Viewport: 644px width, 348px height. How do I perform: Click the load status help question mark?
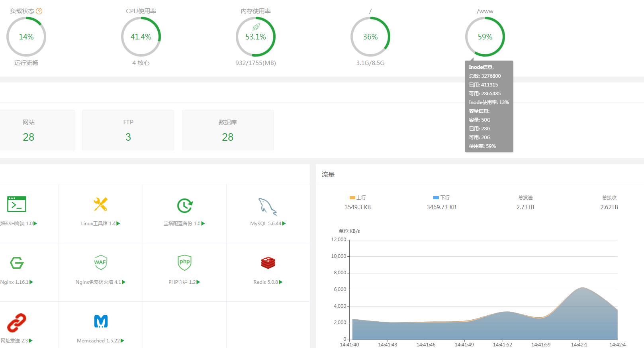(x=39, y=11)
